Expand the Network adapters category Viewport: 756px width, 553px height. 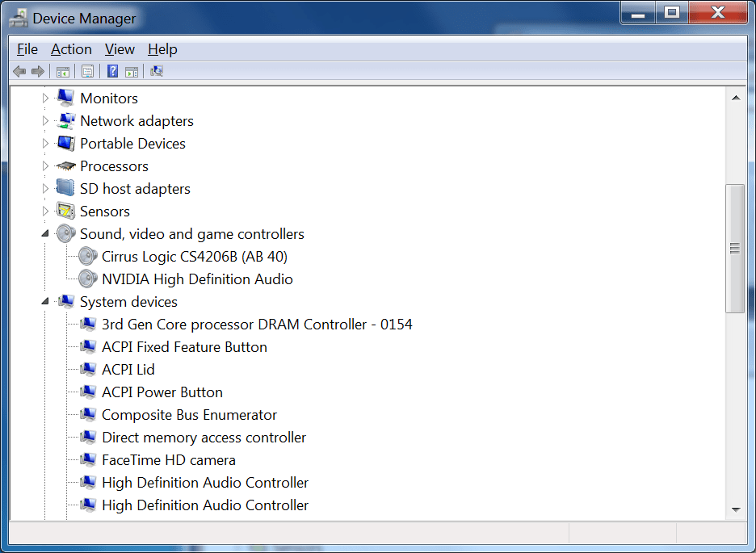pos(46,120)
